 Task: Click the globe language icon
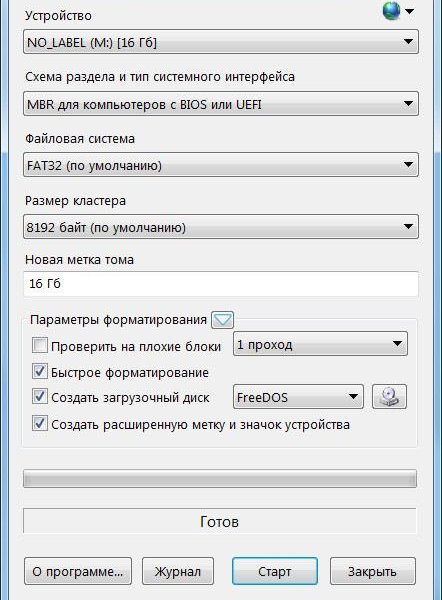(391, 11)
